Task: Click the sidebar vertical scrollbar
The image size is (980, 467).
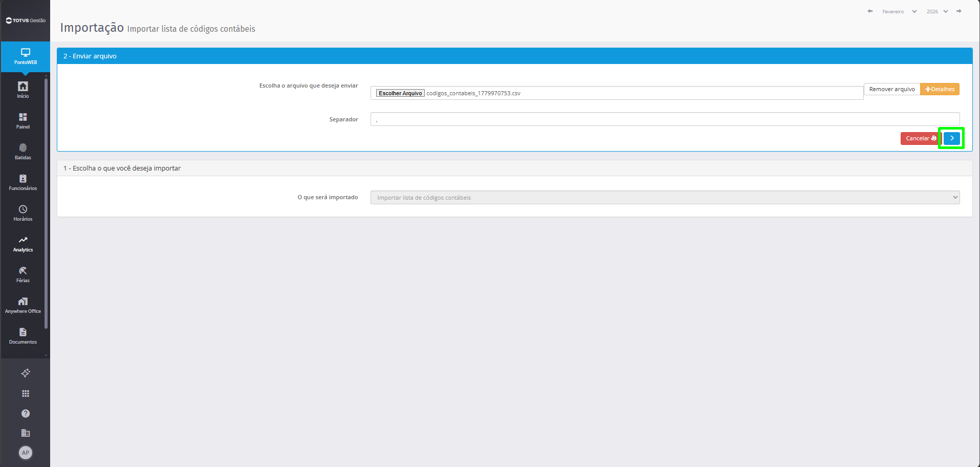Action: [x=46, y=203]
